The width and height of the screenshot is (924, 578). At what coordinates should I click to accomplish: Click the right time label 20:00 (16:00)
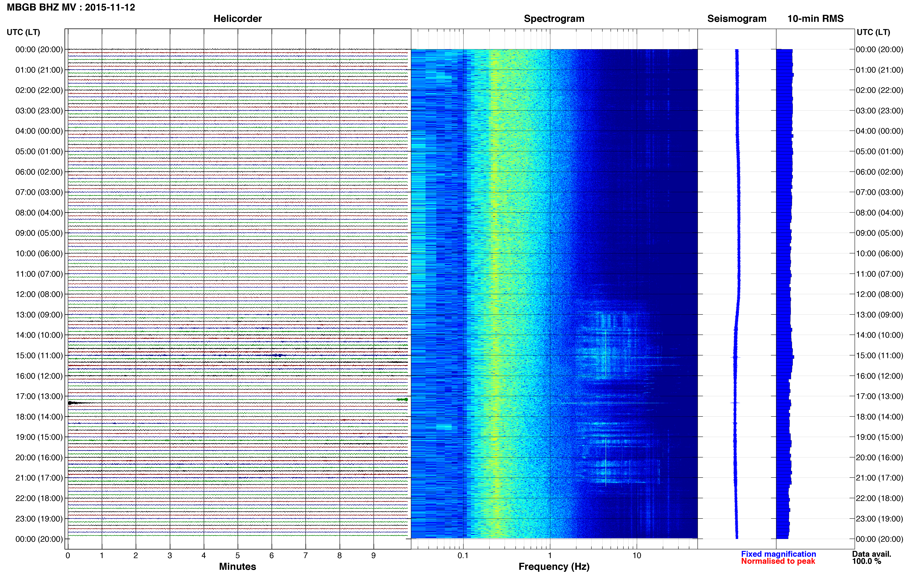[879, 458]
